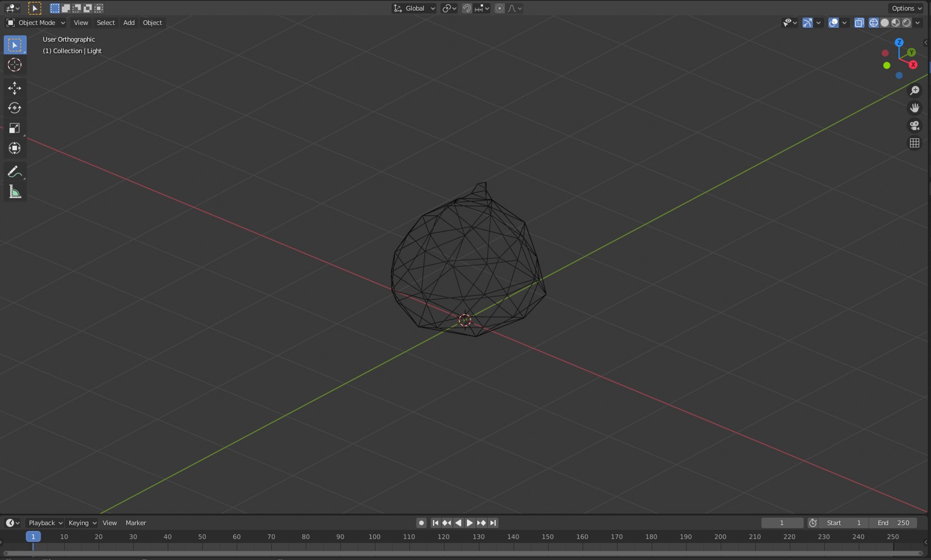The height and width of the screenshot is (560, 931).
Task: Select the Select Box tool in toolbar
Action: pyautogui.click(x=15, y=45)
